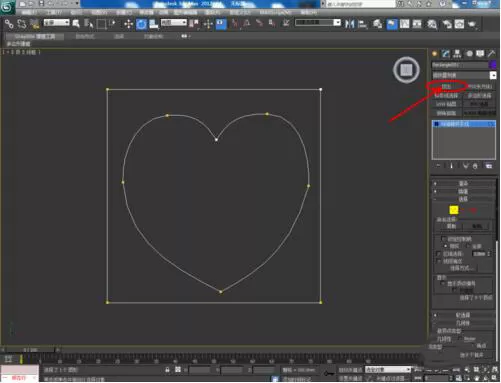The height and width of the screenshot is (383, 501).
Task: Switch to the Modify panel tab icon
Action: (x=446, y=54)
